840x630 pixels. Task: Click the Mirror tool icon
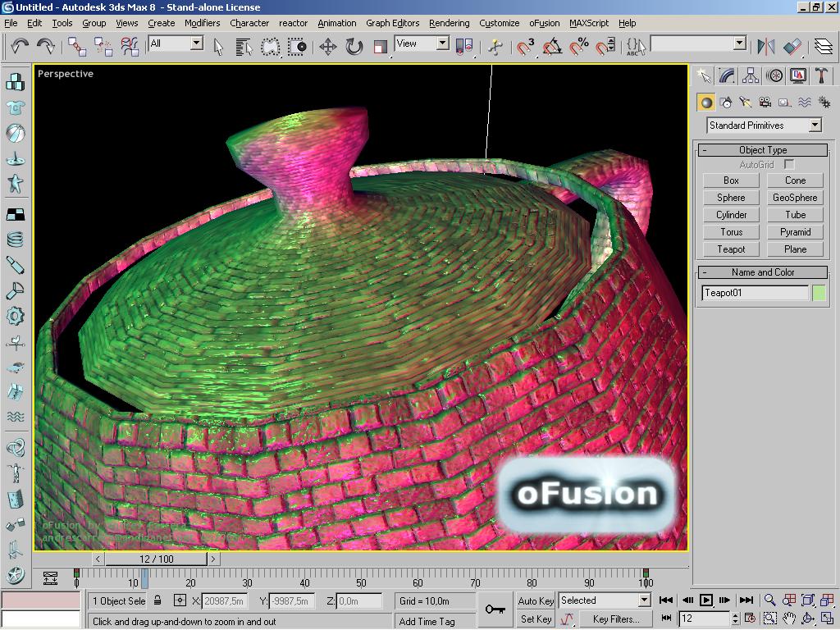pos(766,47)
